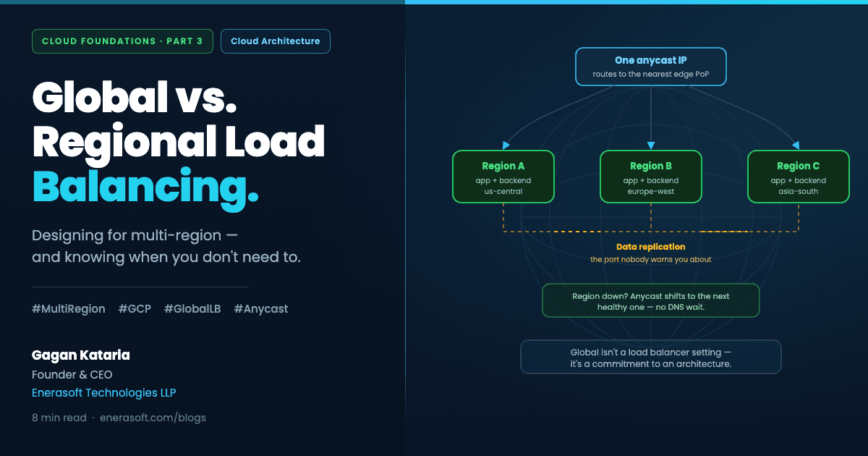Click the headline word Balancing.
The height and width of the screenshot is (456, 868).
pos(145,187)
